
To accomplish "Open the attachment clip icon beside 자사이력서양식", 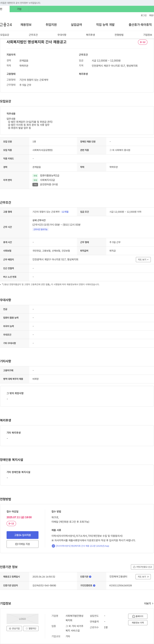I will (x=53, y=546).
